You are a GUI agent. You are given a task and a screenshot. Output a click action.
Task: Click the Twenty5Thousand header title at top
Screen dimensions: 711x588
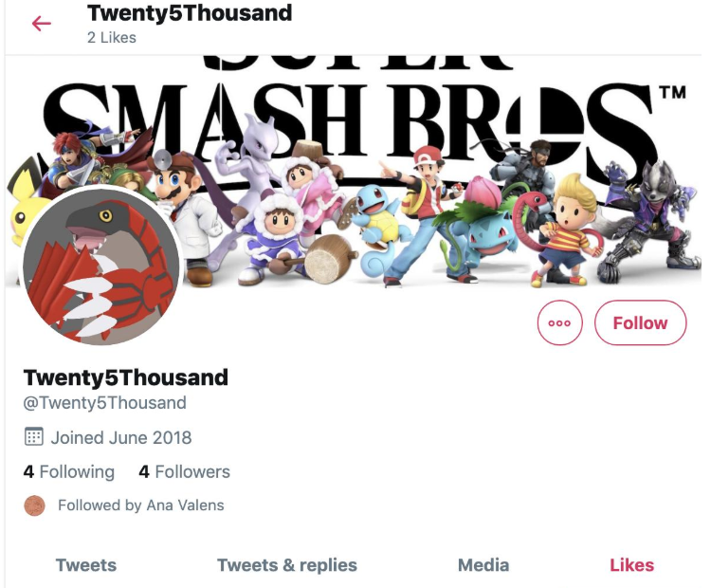(190, 12)
